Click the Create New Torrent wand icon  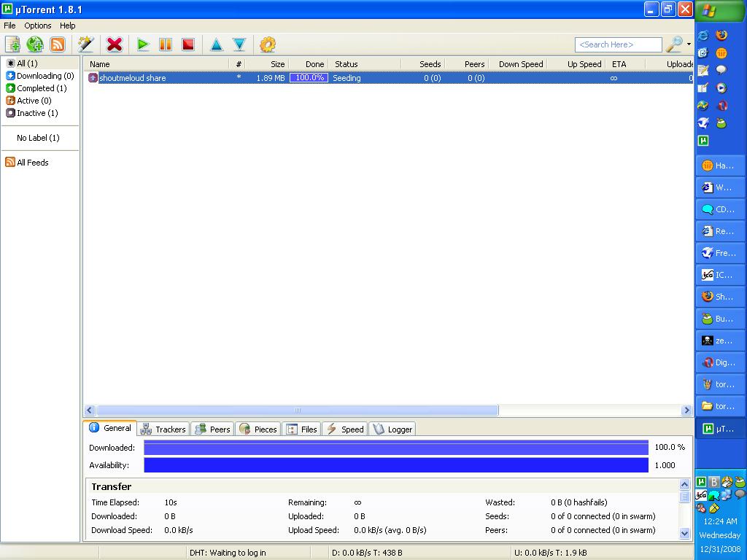coord(86,44)
